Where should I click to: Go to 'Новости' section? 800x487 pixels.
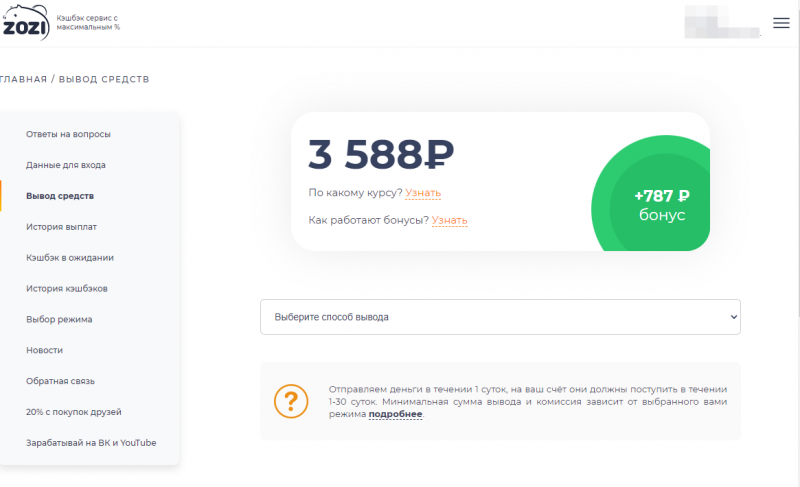45,350
